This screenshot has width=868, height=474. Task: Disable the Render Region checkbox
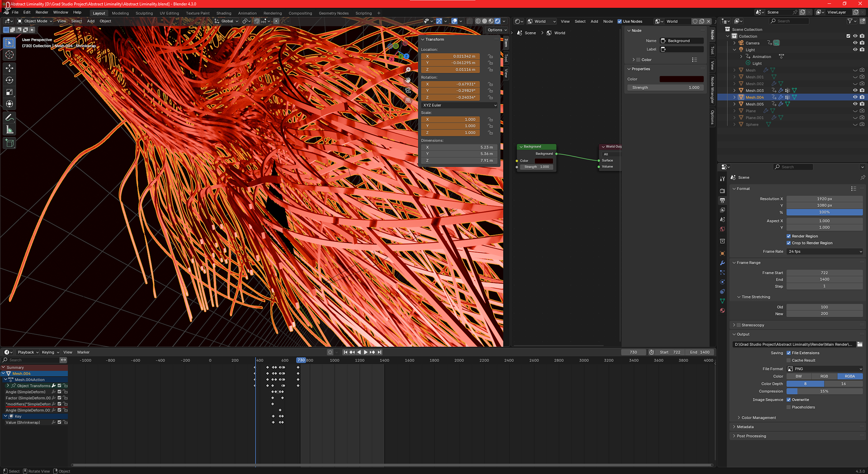788,236
